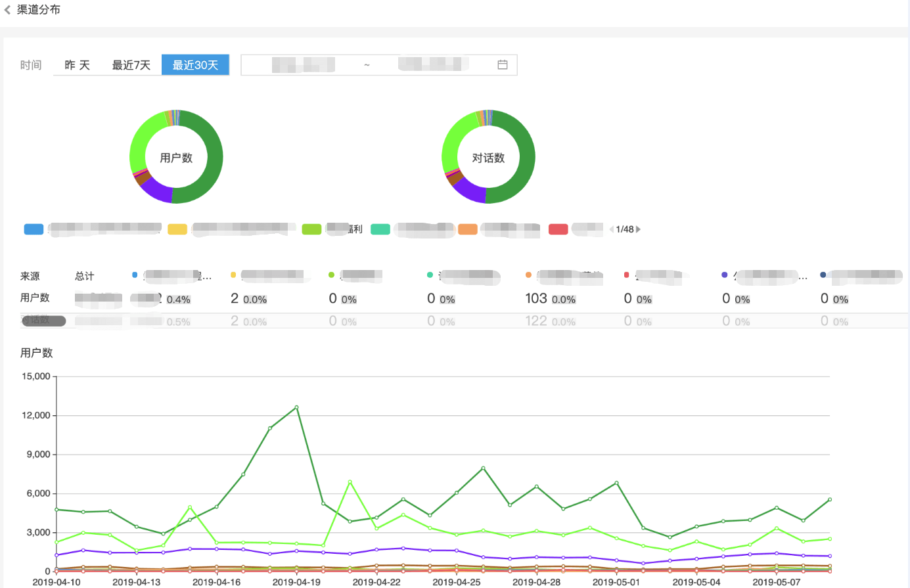
Task: Toggle the lime green legend swatch
Action: point(311,229)
